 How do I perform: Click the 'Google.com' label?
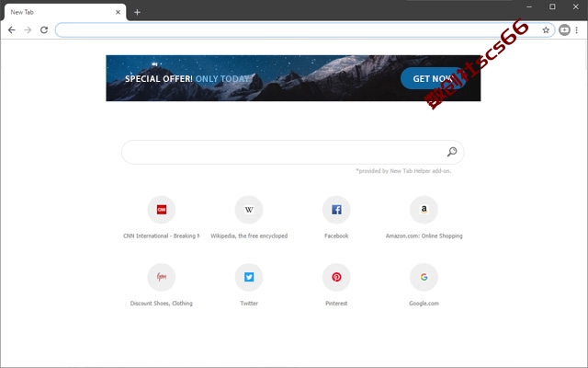point(424,304)
